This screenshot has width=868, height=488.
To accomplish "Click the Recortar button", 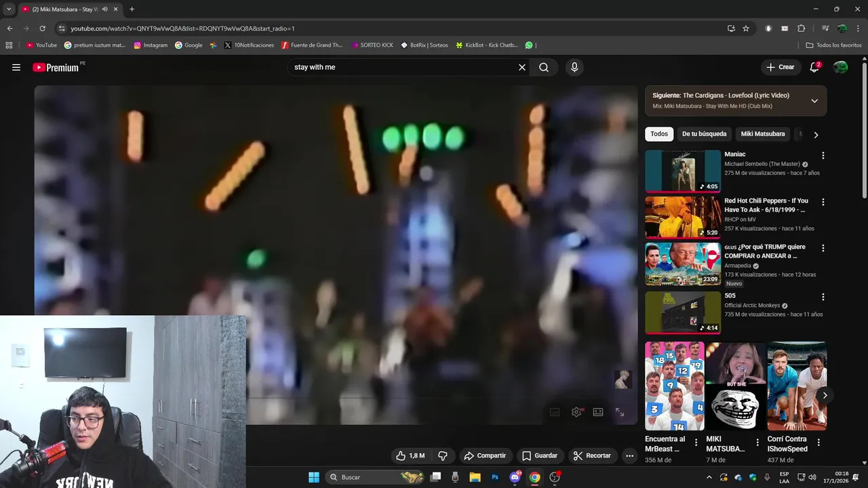I will pyautogui.click(x=592, y=455).
